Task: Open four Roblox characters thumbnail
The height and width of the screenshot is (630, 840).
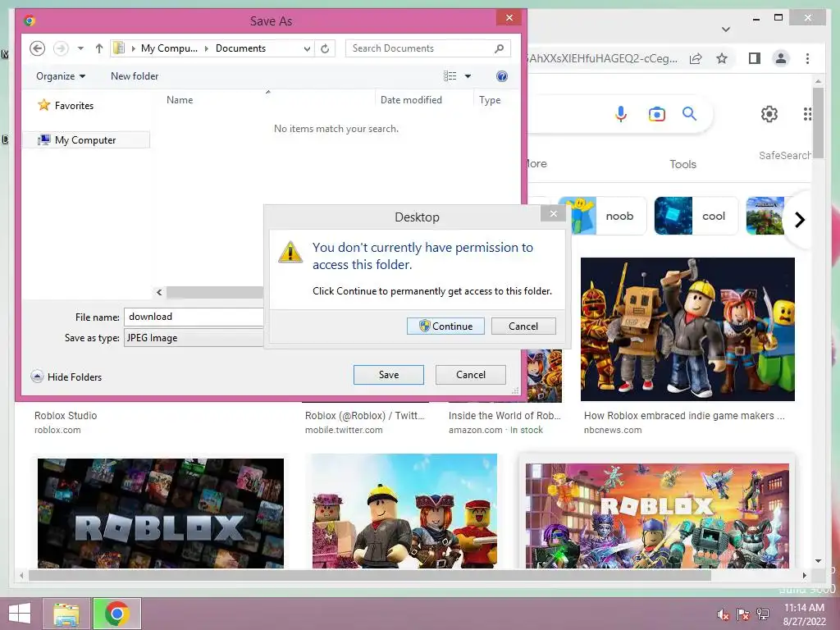Action: 404,510
